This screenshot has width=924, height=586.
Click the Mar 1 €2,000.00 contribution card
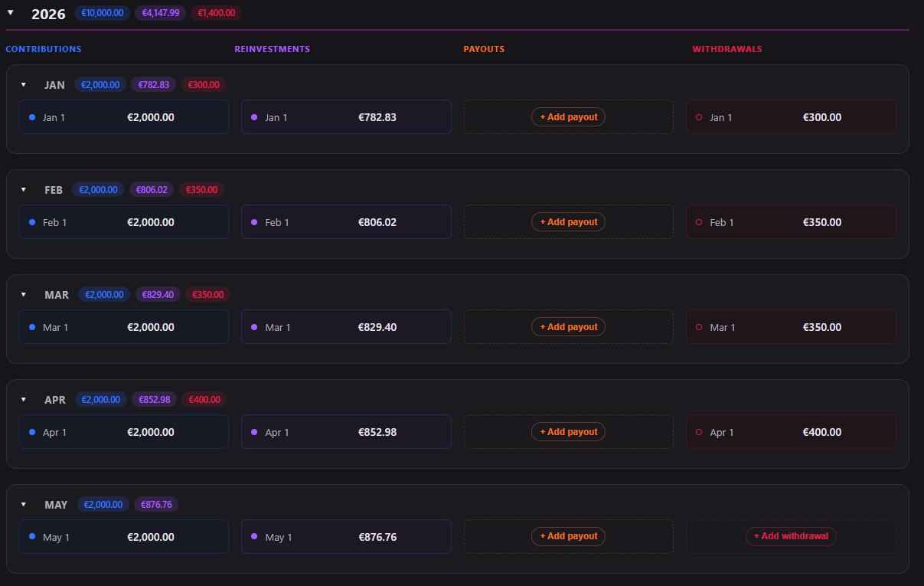[124, 327]
